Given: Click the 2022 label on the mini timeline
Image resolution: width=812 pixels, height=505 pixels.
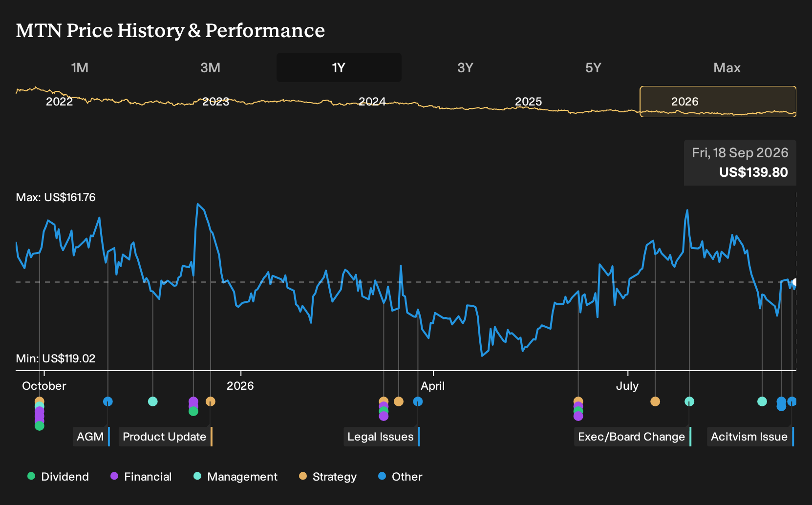Looking at the screenshot, I should [59, 102].
